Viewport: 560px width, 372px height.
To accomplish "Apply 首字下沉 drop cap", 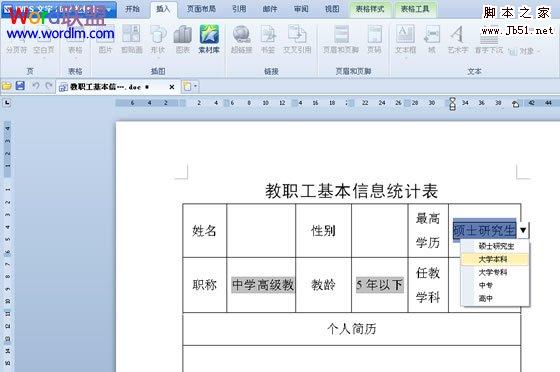I will 489,40.
